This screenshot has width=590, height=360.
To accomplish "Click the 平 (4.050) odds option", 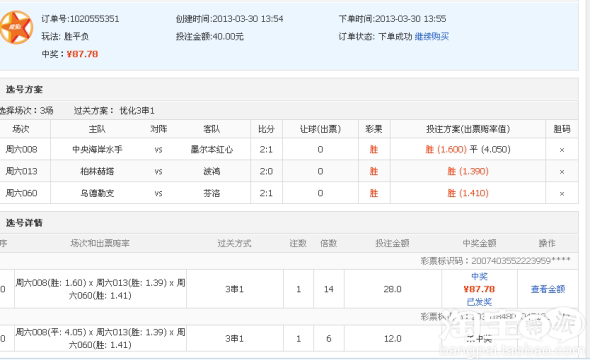I will [490, 149].
